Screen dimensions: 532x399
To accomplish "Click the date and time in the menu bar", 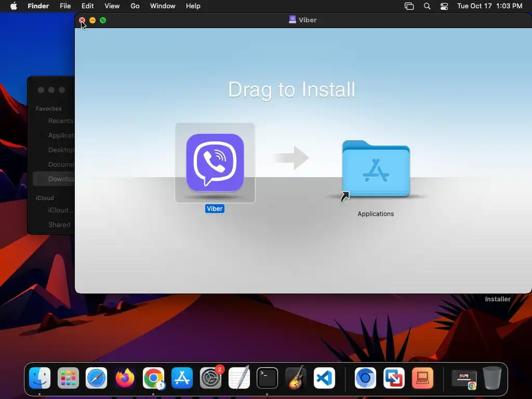I will [x=489, y=6].
